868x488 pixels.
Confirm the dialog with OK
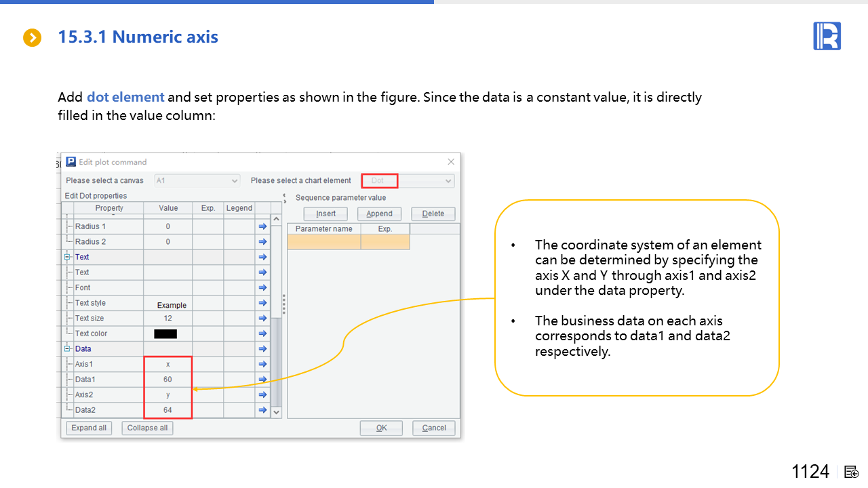381,428
